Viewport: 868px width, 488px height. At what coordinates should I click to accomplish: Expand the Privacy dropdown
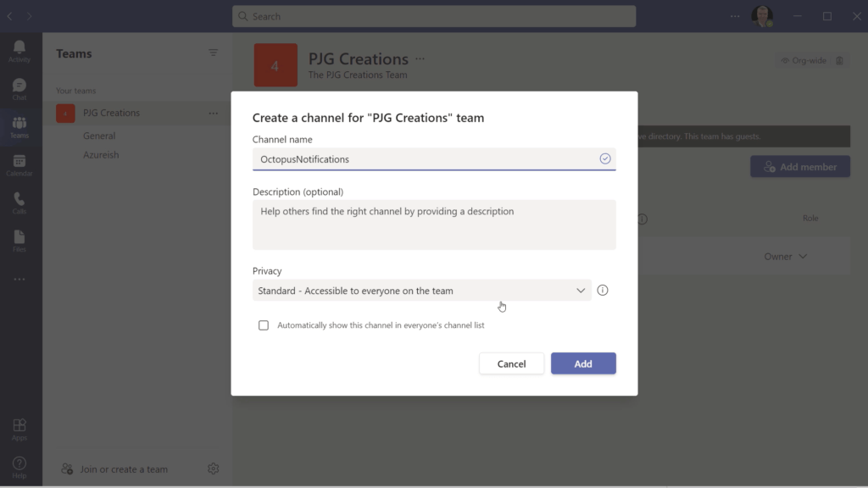[422, 291]
